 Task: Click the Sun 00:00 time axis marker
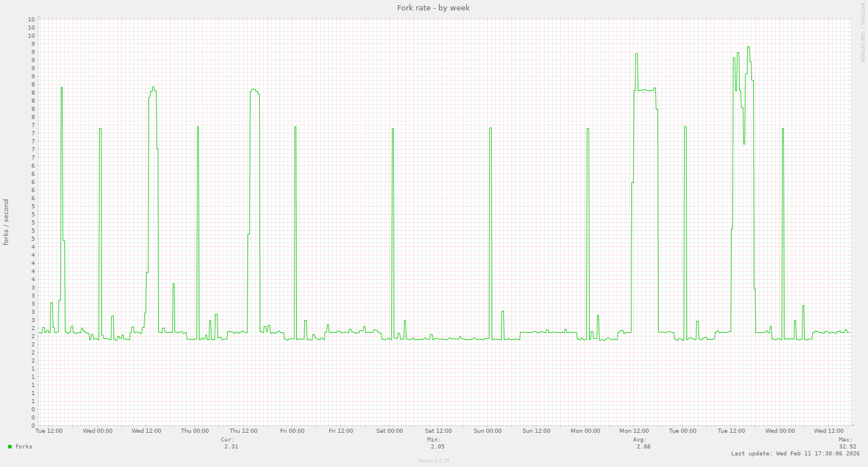(x=488, y=431)
